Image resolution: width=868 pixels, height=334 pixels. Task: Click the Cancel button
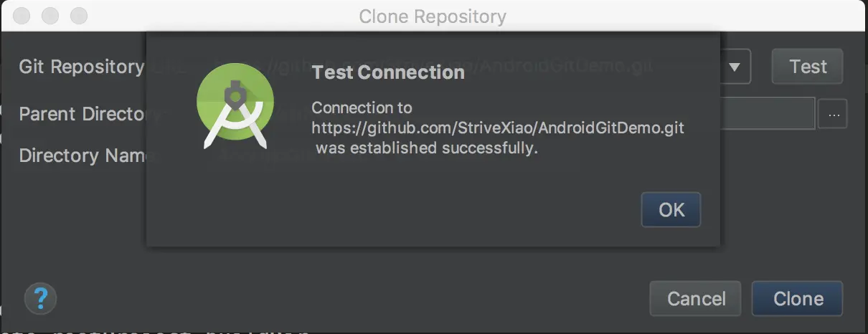tap(696, 298)
